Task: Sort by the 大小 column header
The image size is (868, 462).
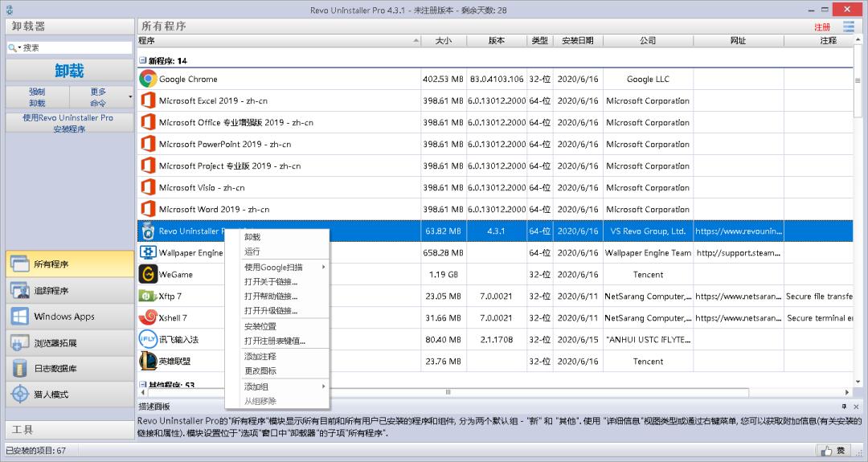Action: (444, 40)
